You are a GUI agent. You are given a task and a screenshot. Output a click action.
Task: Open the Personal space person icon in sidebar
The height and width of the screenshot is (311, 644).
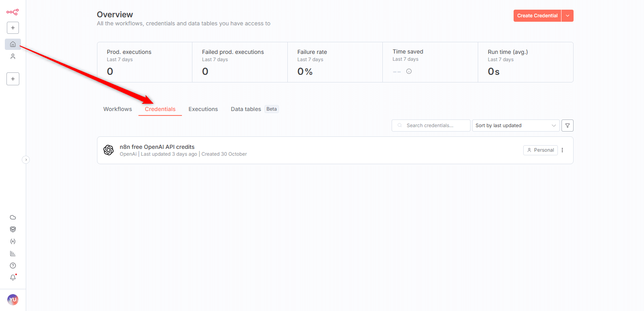(13, 57)
